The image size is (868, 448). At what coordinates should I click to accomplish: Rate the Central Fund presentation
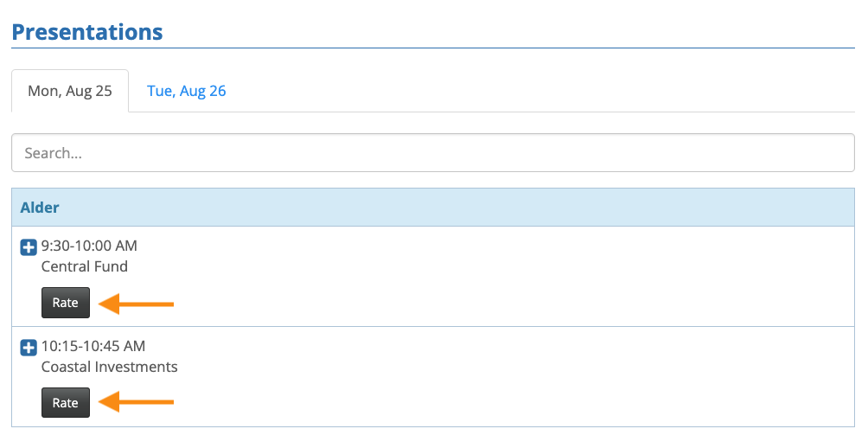[x=66, y=303]
